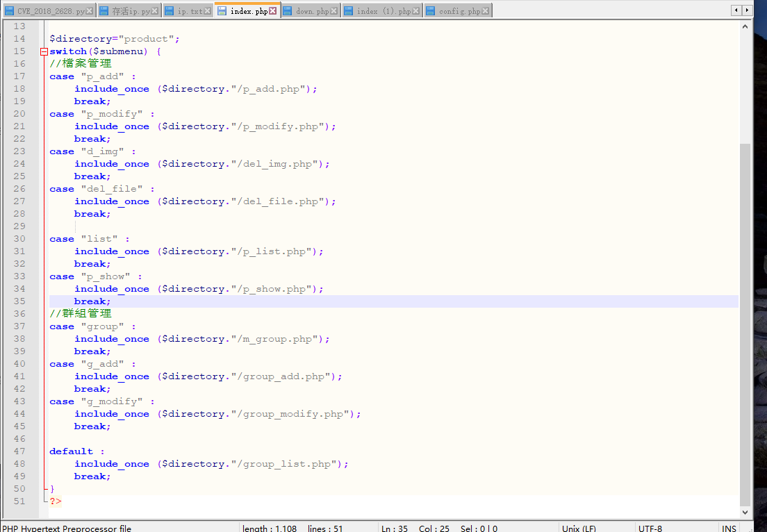Close the CVE_2018_2628.py tab

coord(89,10)
